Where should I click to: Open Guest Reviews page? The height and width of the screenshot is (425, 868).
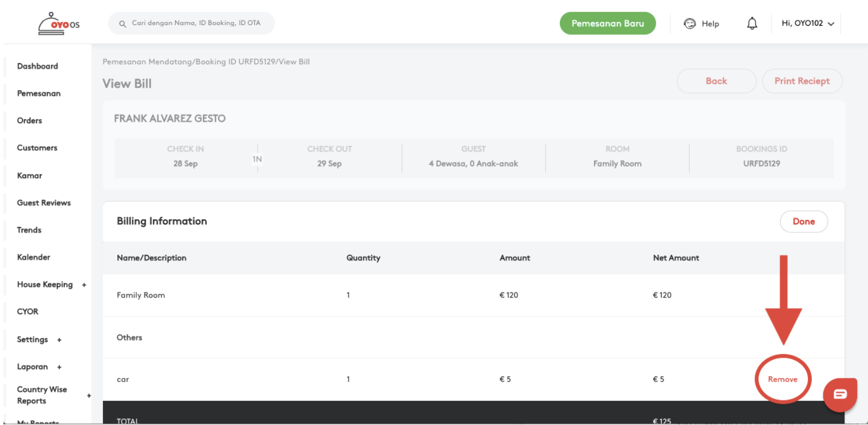click(44, 203)
